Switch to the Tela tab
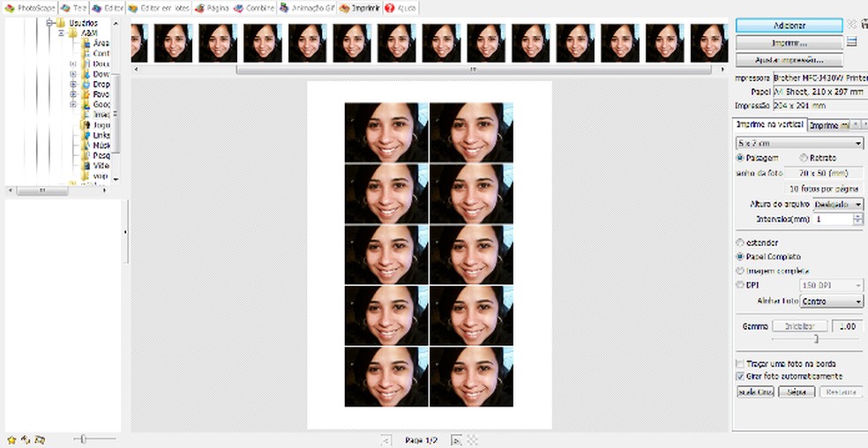The height and width of the screenshot is (448, 868). click(72, 8)
